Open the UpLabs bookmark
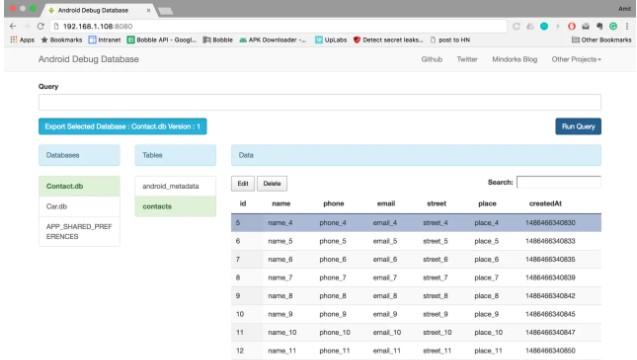 tap(331, 40)
